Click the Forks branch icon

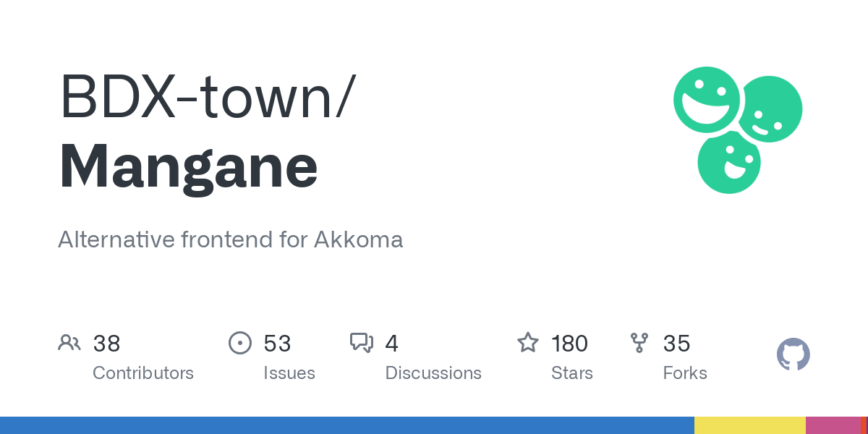click(x=639, y=342)
